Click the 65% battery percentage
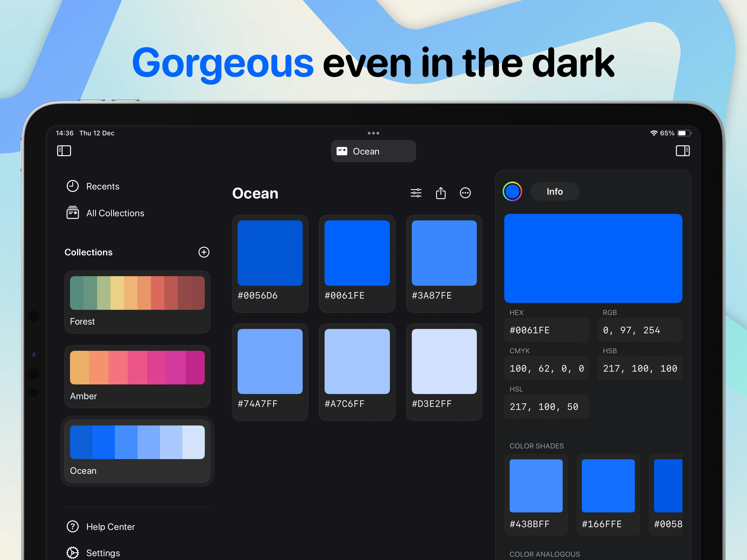 pos(667,133)
